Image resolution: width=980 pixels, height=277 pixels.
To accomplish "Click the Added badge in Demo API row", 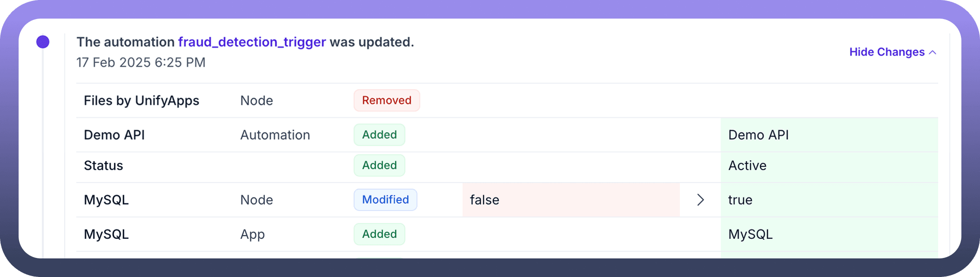I will click(x=379, y=135).
